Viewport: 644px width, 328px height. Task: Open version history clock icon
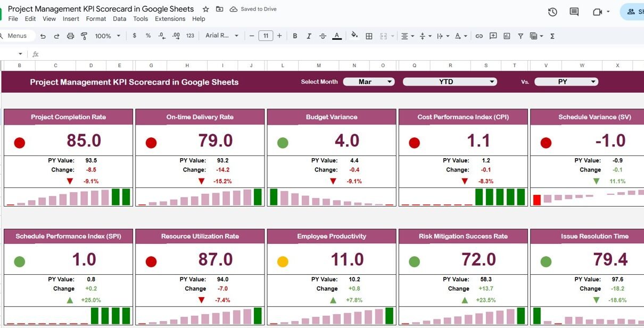pyautogui.click(x=552, y=12)
